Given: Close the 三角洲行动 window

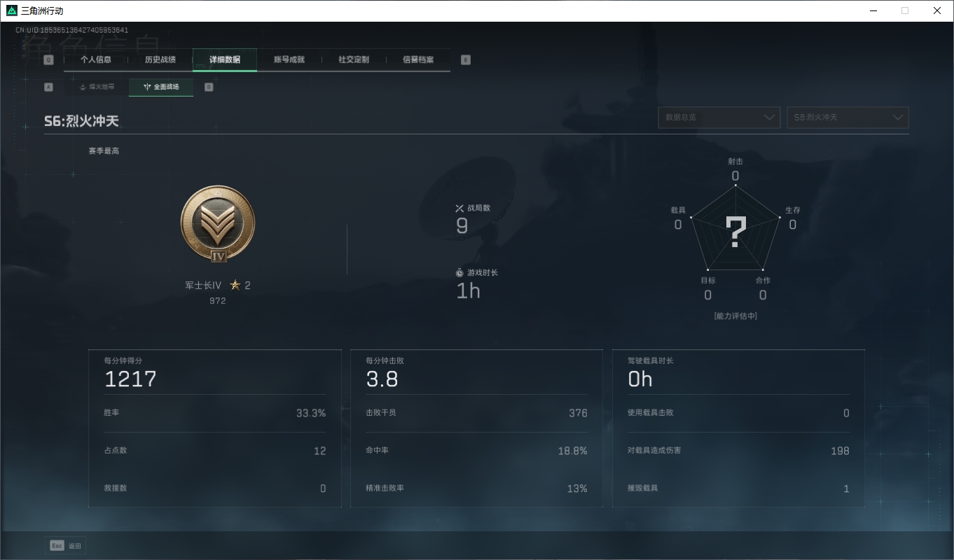Looking at the screenshot, I should click(x=937, y=10).
